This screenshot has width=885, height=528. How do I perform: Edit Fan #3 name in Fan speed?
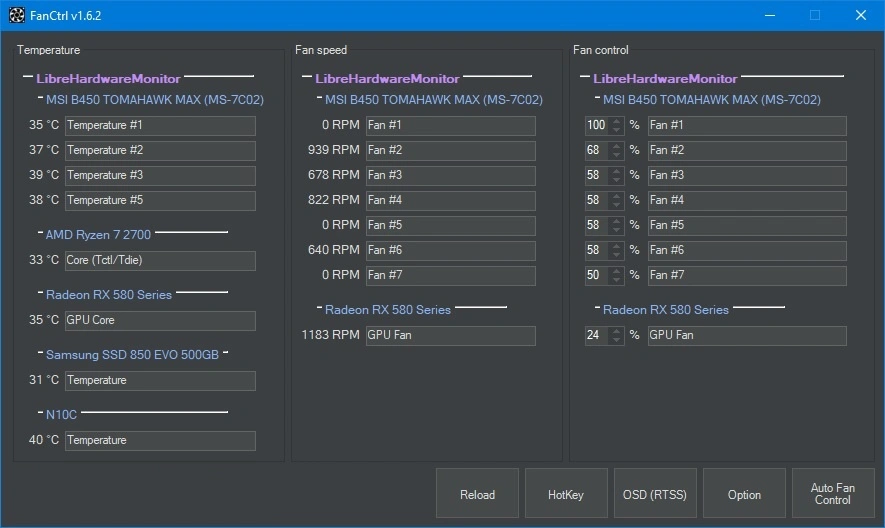click(x=450, y=175)
